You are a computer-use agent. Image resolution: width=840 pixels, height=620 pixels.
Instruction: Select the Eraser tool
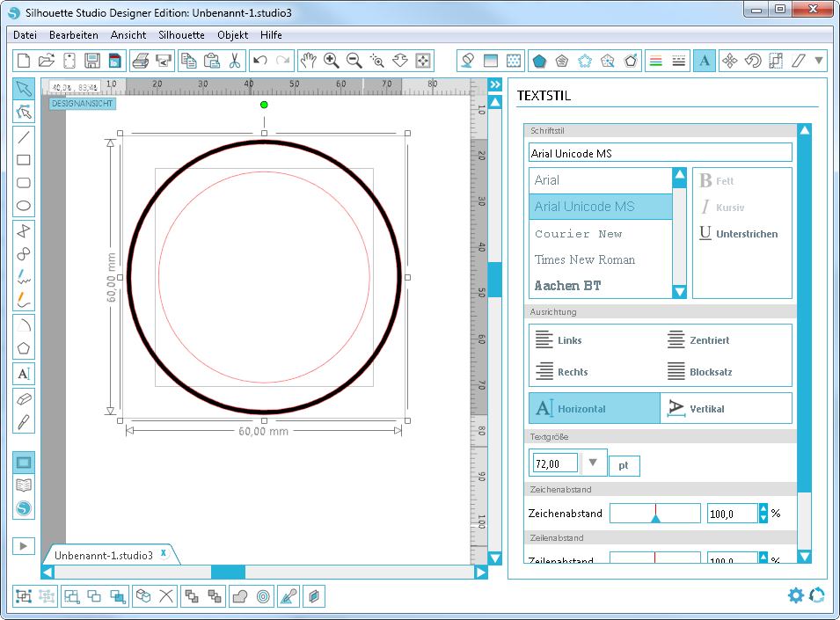tap(24, 398)
